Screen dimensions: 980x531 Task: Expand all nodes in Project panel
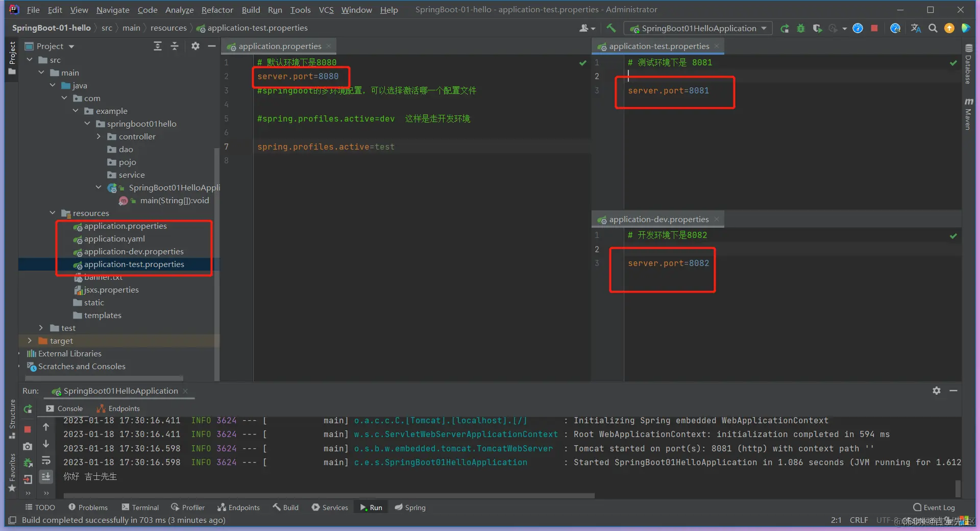pos(158,46)
